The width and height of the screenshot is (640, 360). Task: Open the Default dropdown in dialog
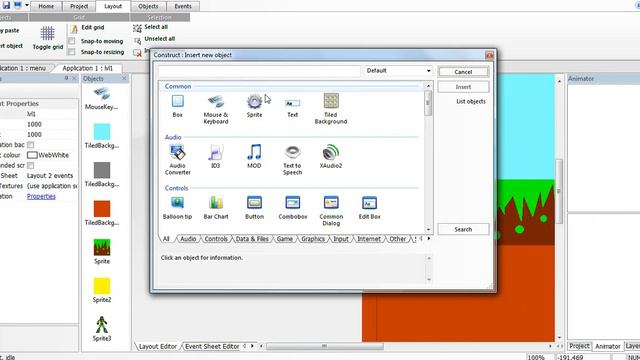tap(398, 71)
